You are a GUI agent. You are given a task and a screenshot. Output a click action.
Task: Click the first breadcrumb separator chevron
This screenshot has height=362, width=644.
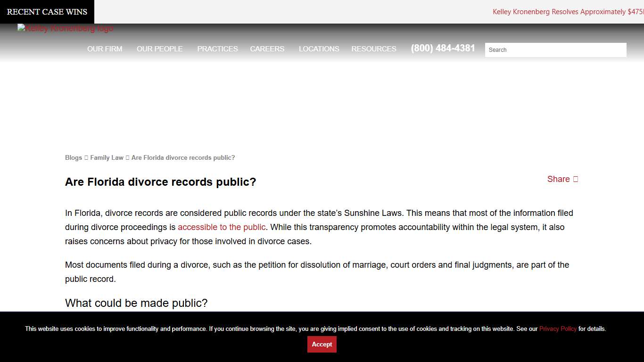86,157
